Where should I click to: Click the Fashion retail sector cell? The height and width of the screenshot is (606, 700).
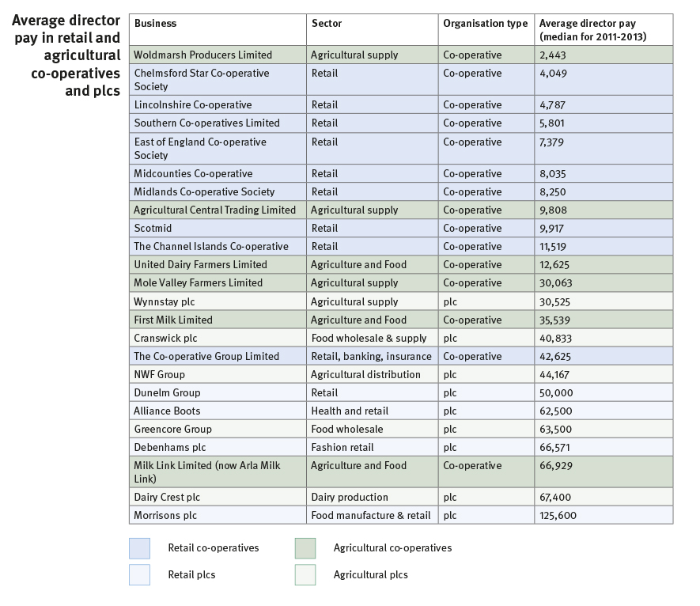(344, 448)
